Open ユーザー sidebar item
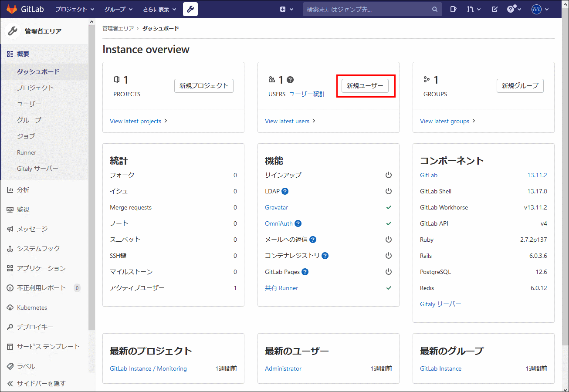The width and height of the screenshot is (569, 392). click(x=44, y=104)
